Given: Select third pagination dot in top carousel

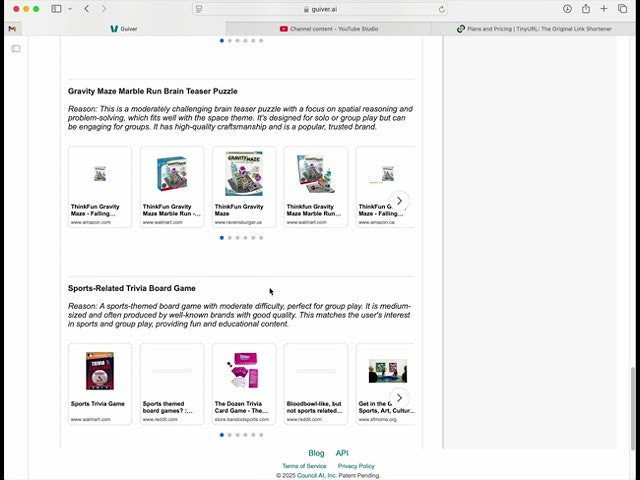Looking at the screenshot, I should click(238, 40).
